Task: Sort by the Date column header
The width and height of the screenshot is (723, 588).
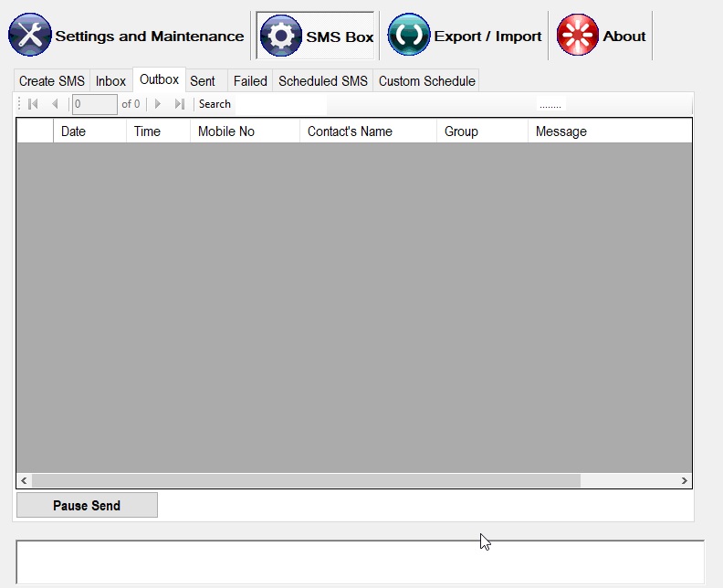Action: pyautogui.click(x=89, y=131)
